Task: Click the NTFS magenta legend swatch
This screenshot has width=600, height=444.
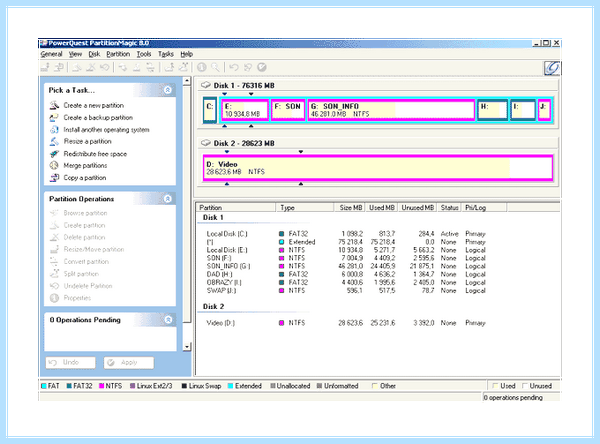Action: 102,386
